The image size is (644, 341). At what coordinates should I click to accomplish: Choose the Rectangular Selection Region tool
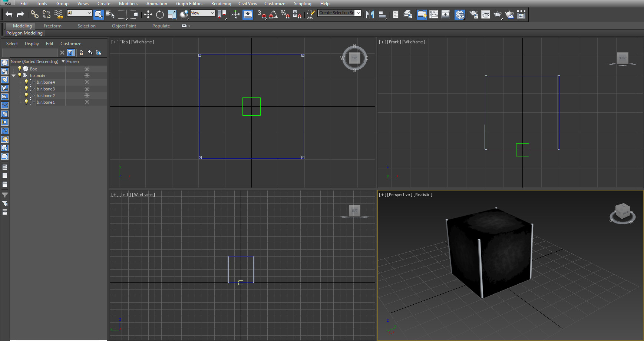(122, 14)
